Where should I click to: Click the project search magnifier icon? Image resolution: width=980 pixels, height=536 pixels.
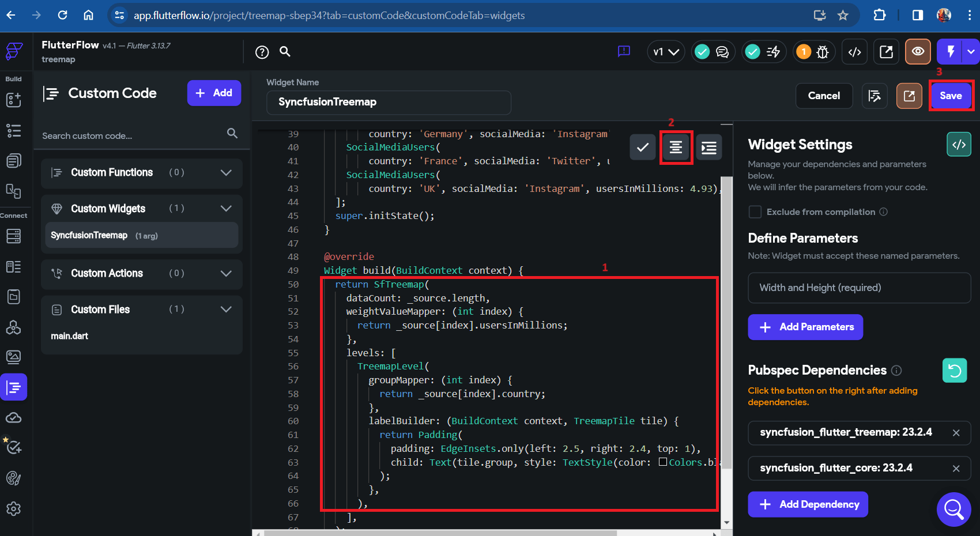point(285,52)
